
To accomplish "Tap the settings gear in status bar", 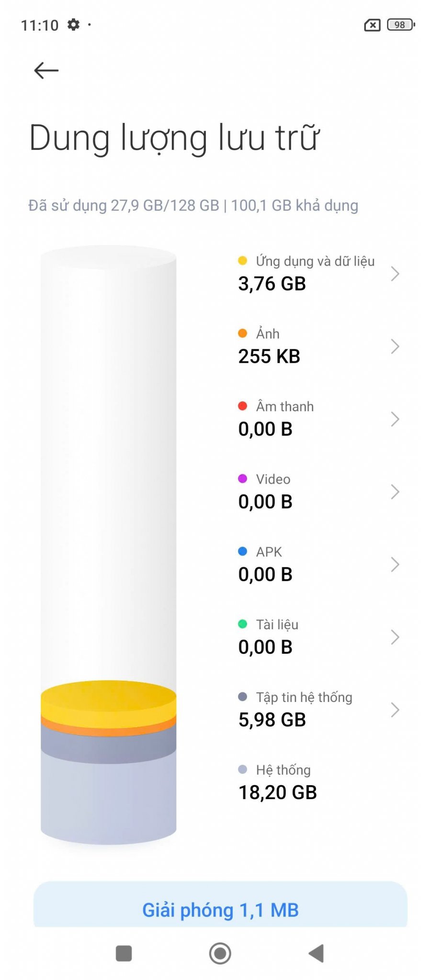I will (x=73, y=24).
